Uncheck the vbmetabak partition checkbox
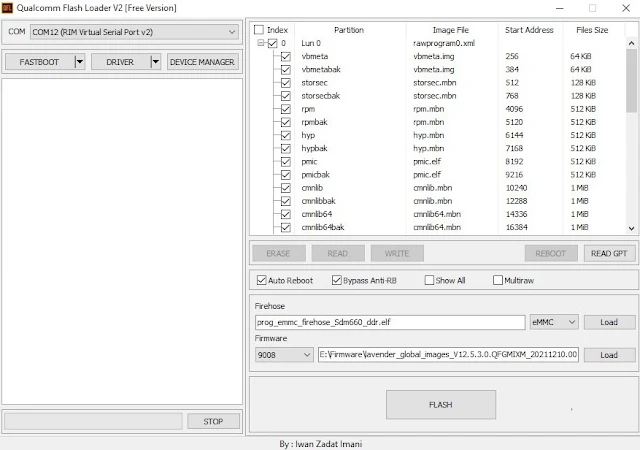 [x=286, y=69]
